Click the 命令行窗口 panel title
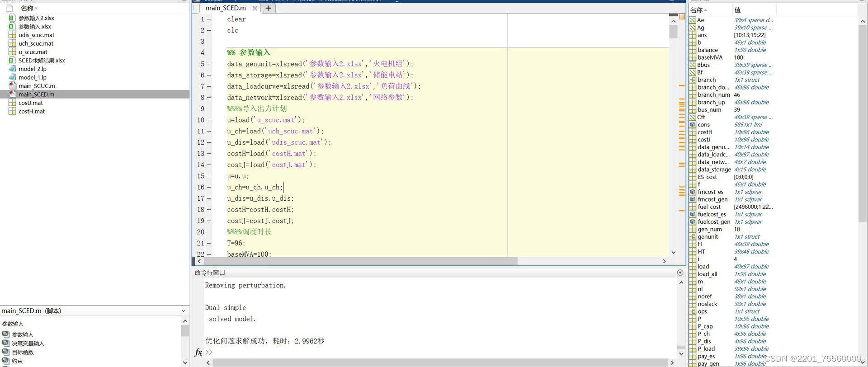This screenshot has height=367, width=868. (210, 273)
